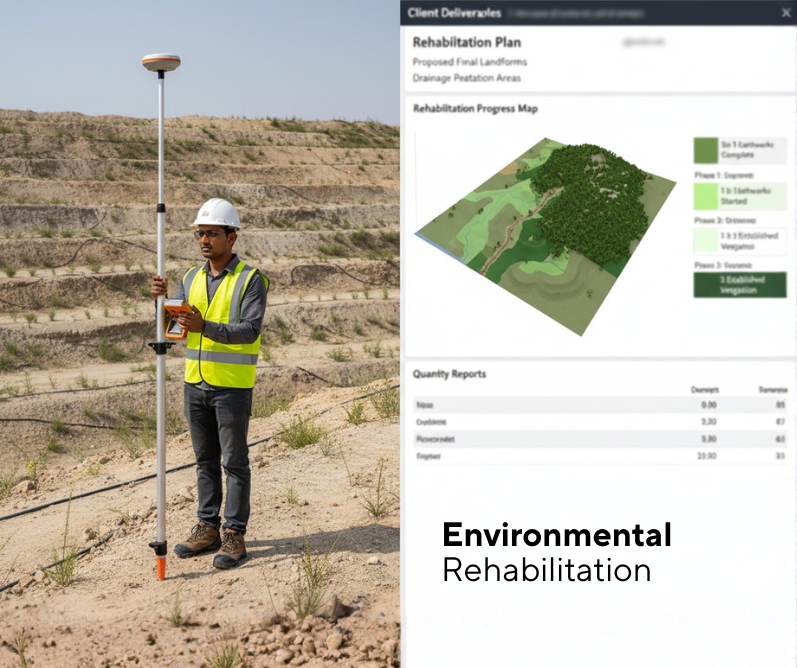
Task: Select the third Quantity Reports row
Action: [x=598, y=438]
